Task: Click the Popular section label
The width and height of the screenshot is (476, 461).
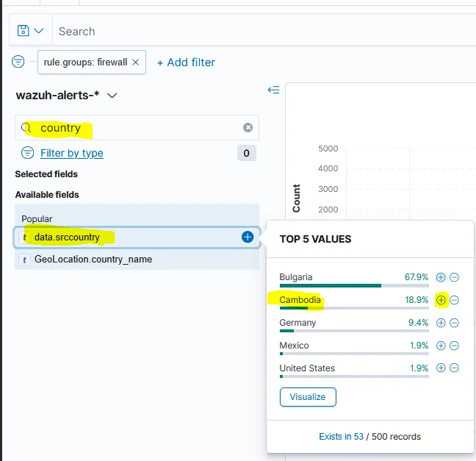Action: (x=37, y=219)
